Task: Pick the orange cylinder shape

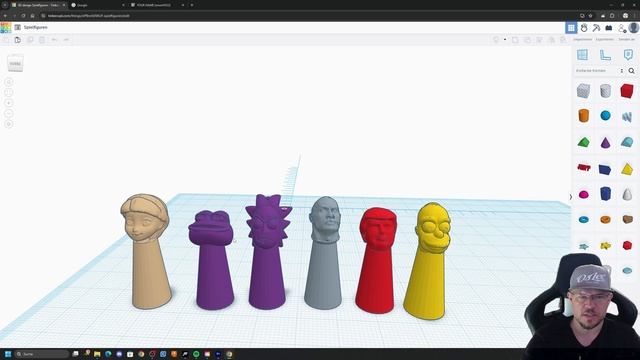Action: click(x=584, y=116)
